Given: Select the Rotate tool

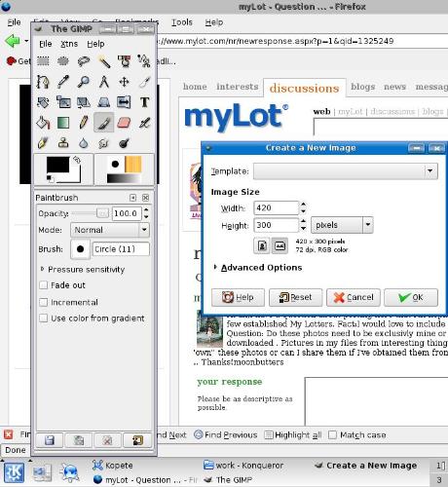Looking at the screenshot, I should (43, 102).
